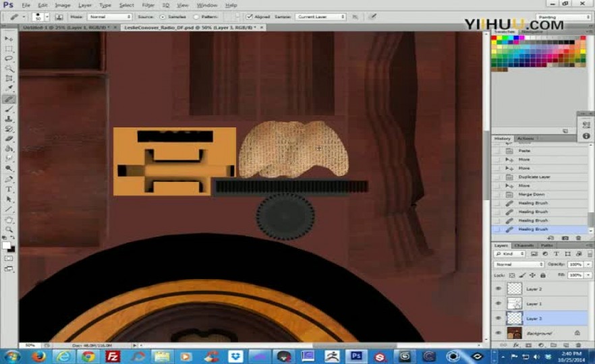Hide Layer 2 visibility

(499, 289)
